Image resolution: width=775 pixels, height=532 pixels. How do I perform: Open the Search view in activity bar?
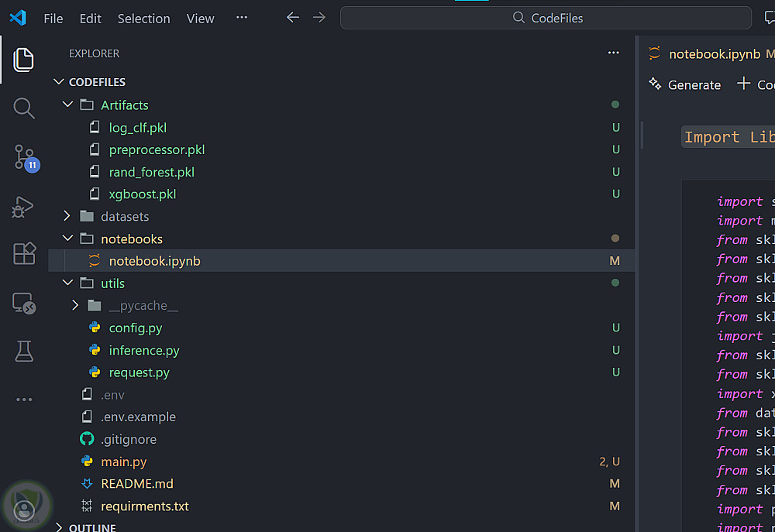[x=24, y=108]
